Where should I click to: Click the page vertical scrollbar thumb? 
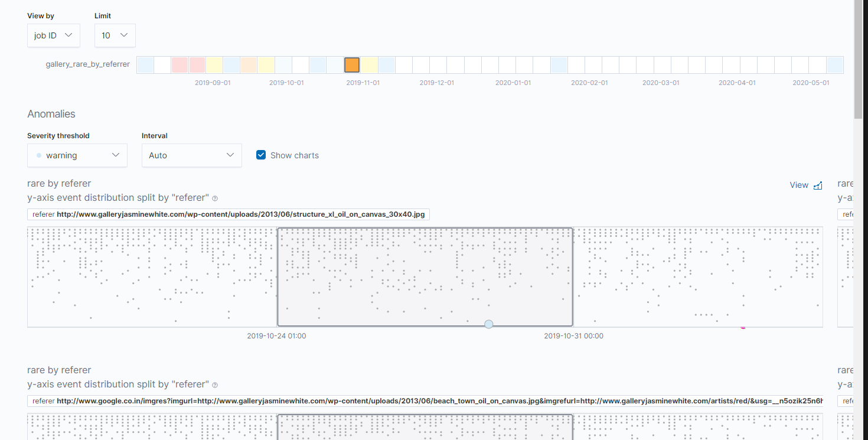(x=859, y=59)
